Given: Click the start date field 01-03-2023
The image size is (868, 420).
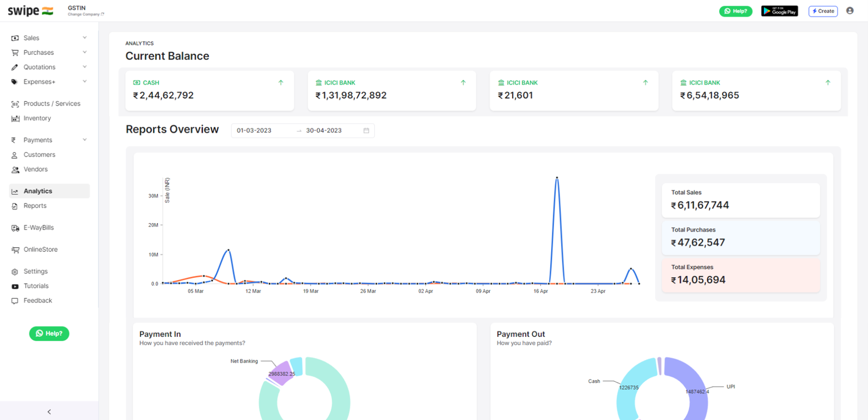Looking at the screenshot, I should pyautogui.click(x=254, y=131).
